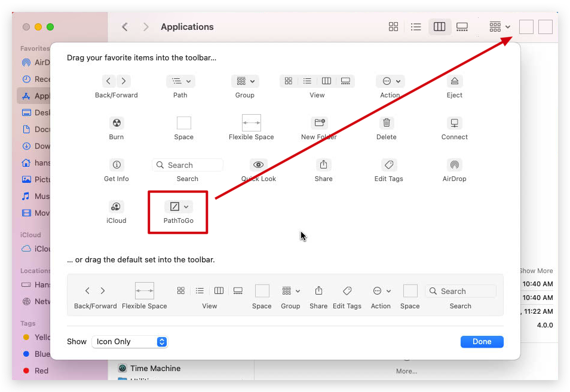
Task: Switch to list view in the Finder toolbar
Action: click(416, 26)
